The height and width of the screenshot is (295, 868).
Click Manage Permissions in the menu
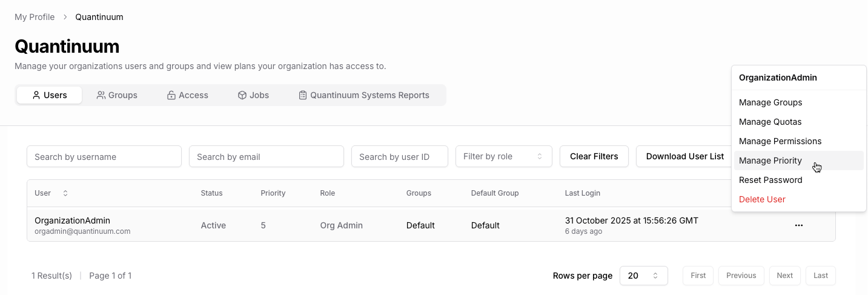[780, 141]
